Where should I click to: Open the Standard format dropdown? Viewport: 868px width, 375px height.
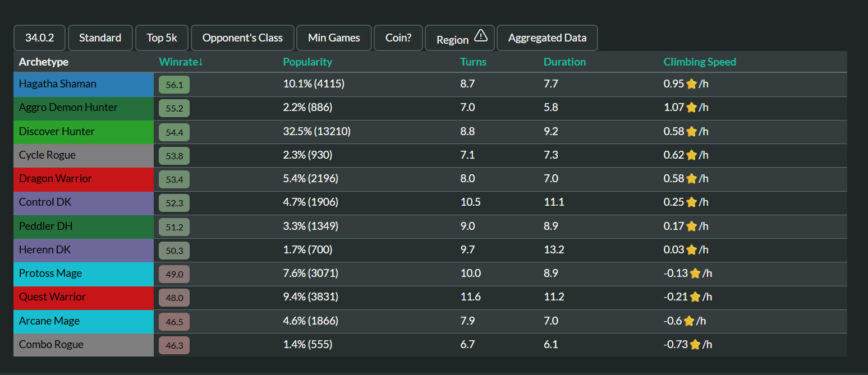coord(100,38)
